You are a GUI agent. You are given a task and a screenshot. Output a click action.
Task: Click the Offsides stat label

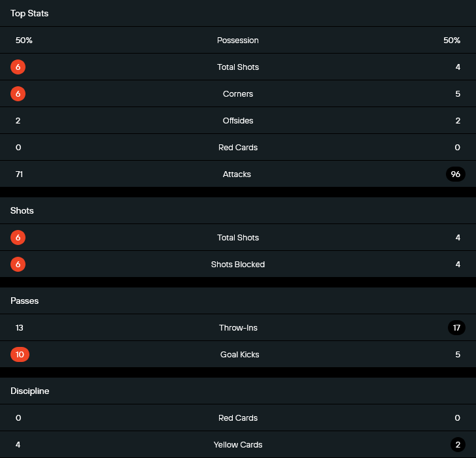tap(238, 121)
